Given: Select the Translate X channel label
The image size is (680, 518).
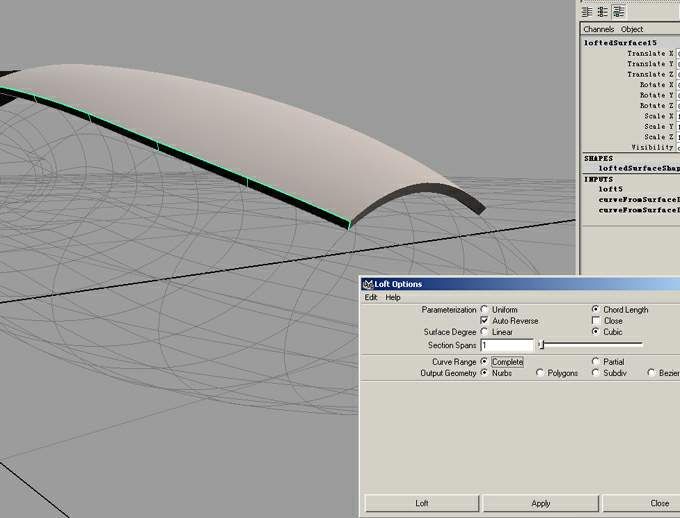Looking at the screenshot, I should [650, 53].
